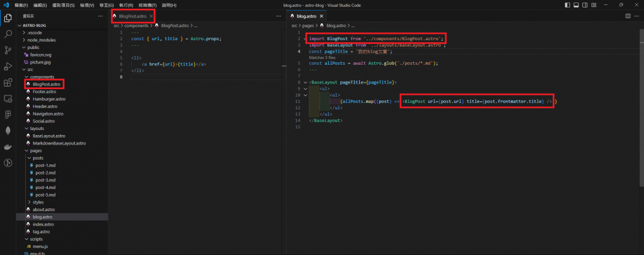Screen dimensions: 644x255
Task: Toggle secondary side bar layout icon
Action: click(586, 5)
